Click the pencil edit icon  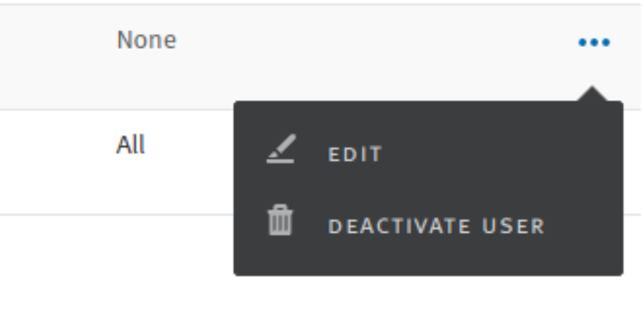[x=281, y=149]
